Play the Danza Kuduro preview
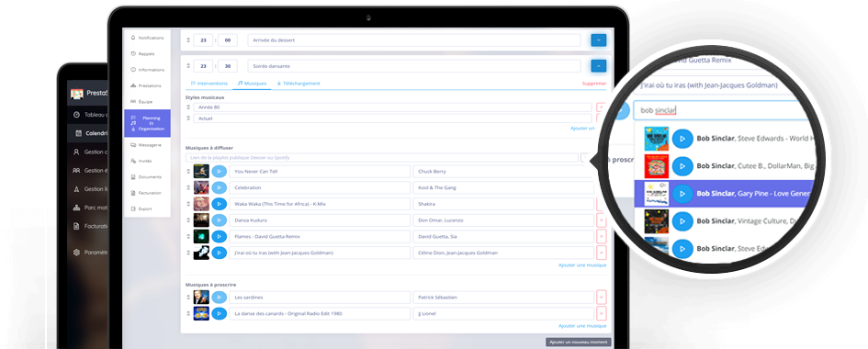 pyautogui.click(x=220, y=220)
